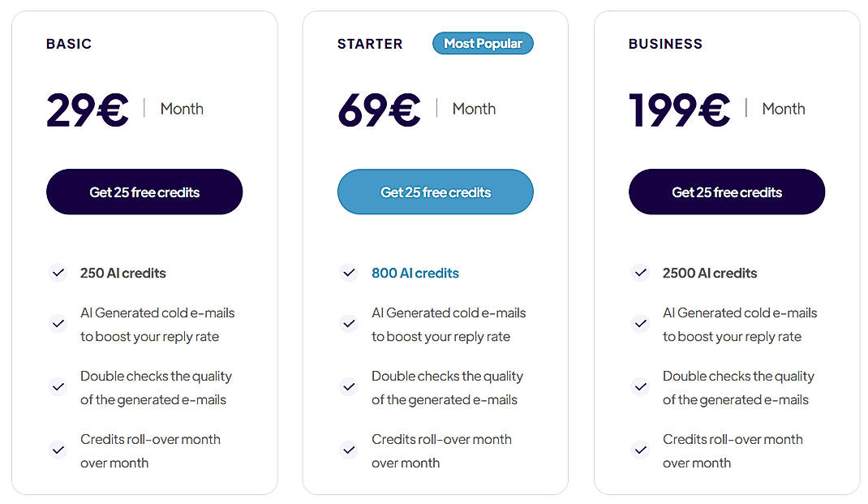868x504 pixels.
Task: Select the STARTER plan heading
Action: [x=370, y=44]
